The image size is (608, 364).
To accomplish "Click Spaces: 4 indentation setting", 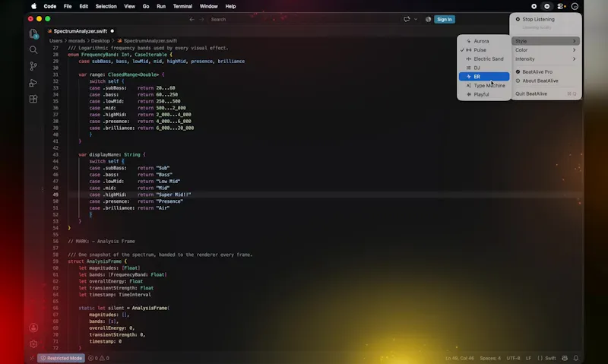I will (x=490, y=358).
